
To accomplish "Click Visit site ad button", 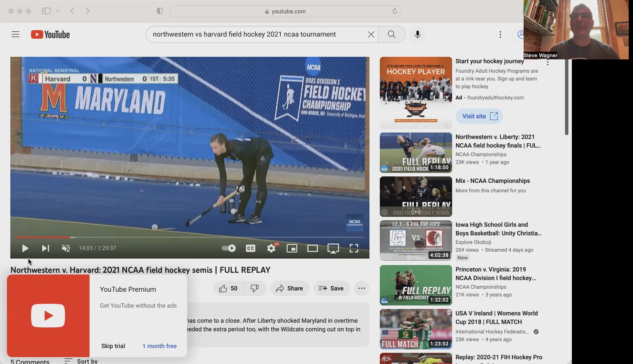I will click(x=479, y=116).
